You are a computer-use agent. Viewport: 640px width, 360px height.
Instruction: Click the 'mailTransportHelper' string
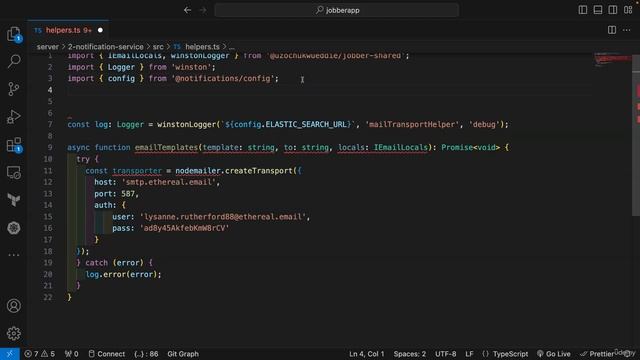click(x=412, y=124)
